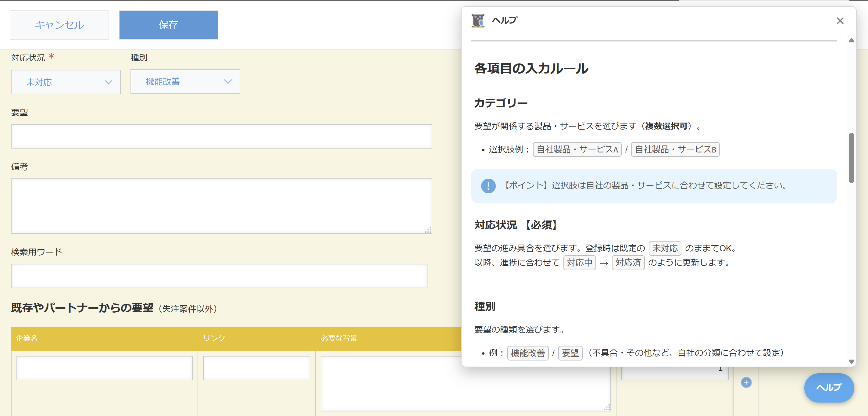This screenshot has width=868, height=416.
Task: Click the 企業名 table cell input
Action: (105, 368)
